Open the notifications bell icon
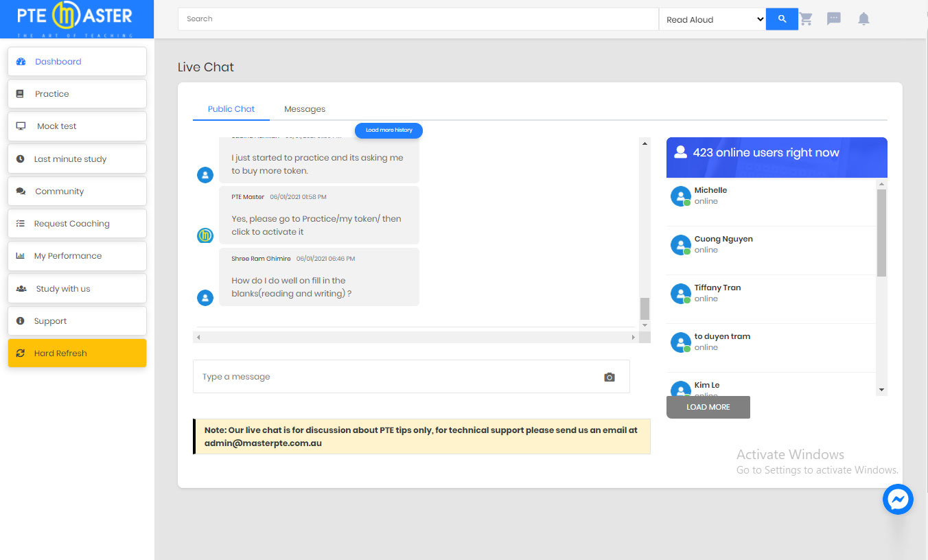This screenshot has height=560, width=928. coord(863,19)
